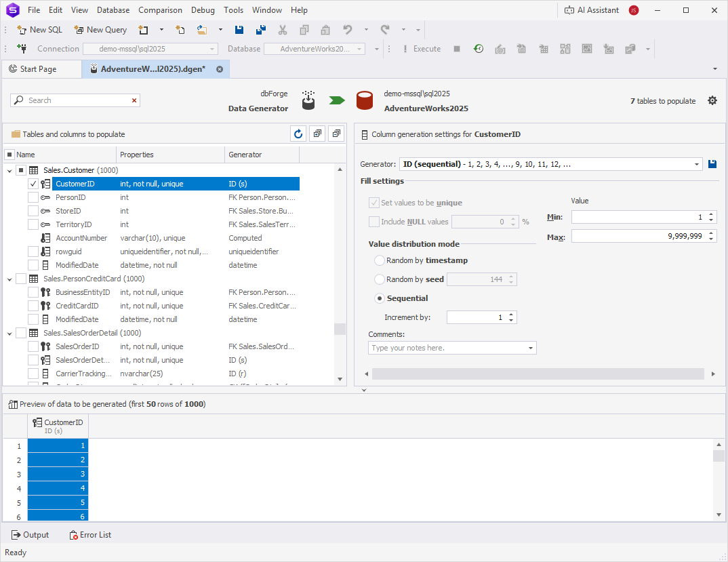The width and height of the screenshot is (728, 562).
Task: Open the document tabs list dropdown arrow
Action: 715,68
